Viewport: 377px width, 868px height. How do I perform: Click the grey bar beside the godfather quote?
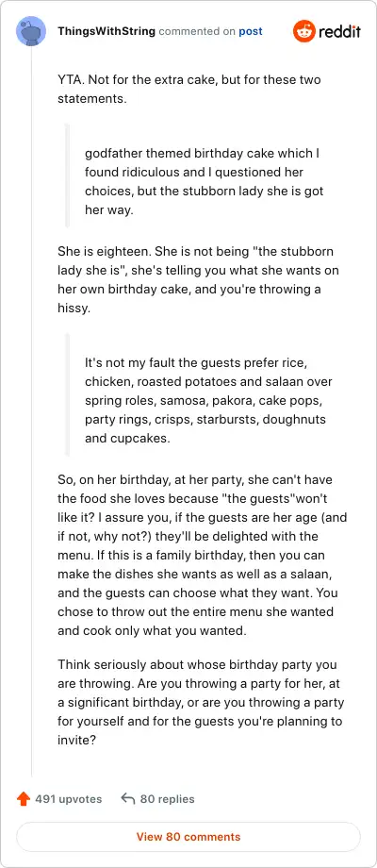pyautogui.click(x=68, y=176)
